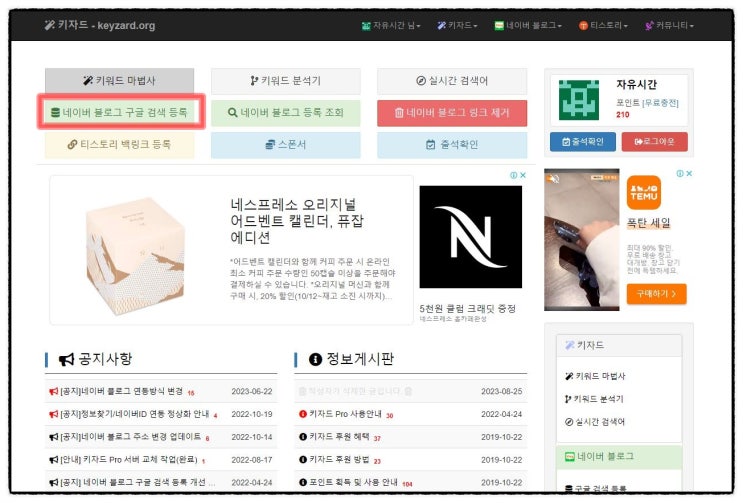The width and height of the screenshot is (743, 503).
Task: Open 네이버 블로그 등록 조회
Action: coord(286,113)
